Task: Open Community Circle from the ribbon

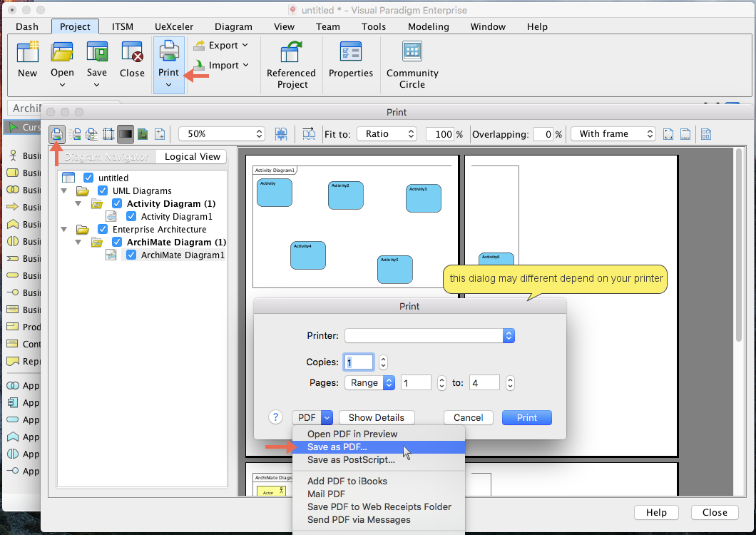Action: pos(412,65)
